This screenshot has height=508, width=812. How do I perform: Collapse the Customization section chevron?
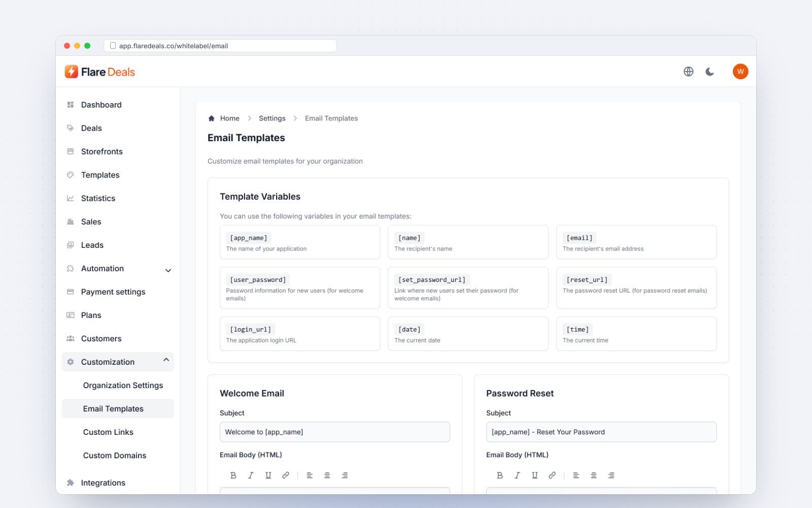(x=166, y=360)
